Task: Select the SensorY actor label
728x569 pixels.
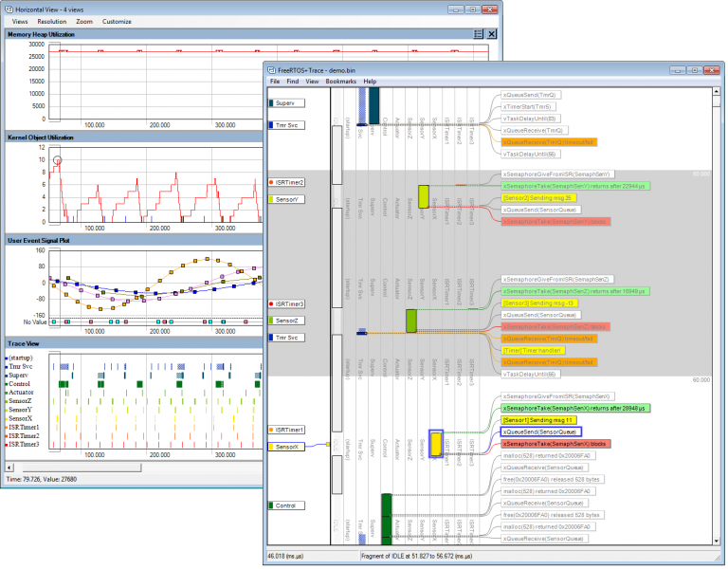Action: pyautogui.click(x=286, y=199)
